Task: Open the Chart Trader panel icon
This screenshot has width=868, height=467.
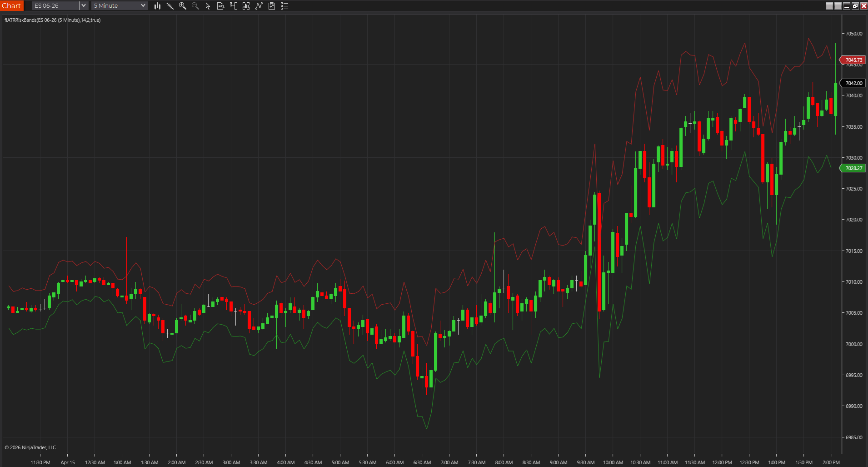Action: coord(233,5)
